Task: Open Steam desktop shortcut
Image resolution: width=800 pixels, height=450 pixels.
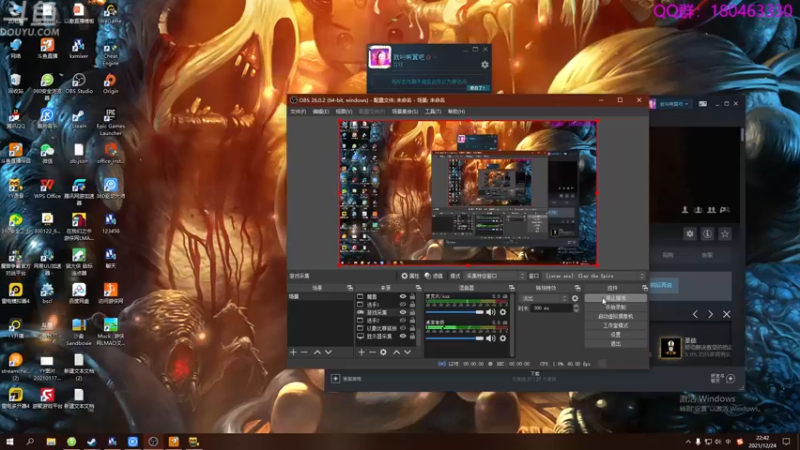Action: pyautogui.click(x=78, y=115)
